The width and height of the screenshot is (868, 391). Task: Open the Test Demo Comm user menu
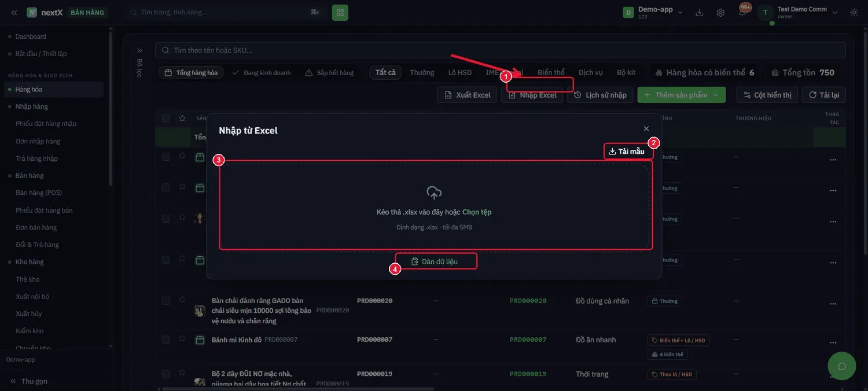tap(800, 12)
